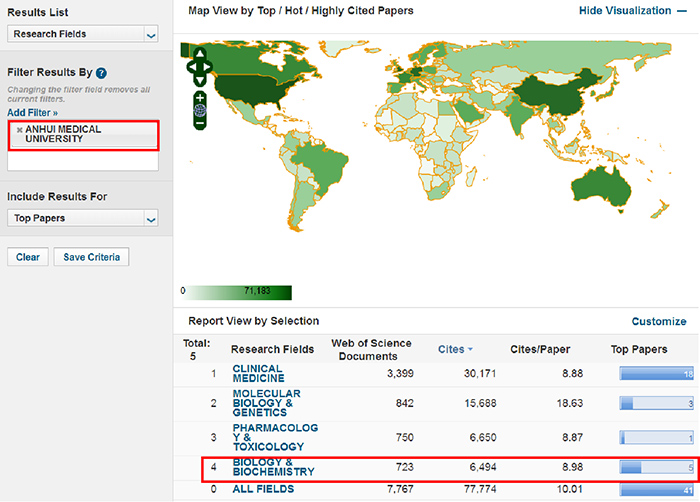
Task: Pan the map down with the arrow
Action: [200, 78]
